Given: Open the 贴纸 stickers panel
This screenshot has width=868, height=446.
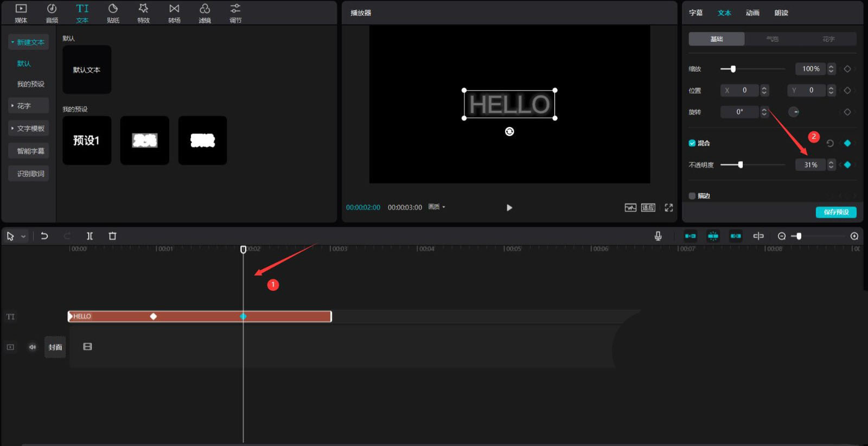Looking at the screenshot, I should (x=113, y=13).
